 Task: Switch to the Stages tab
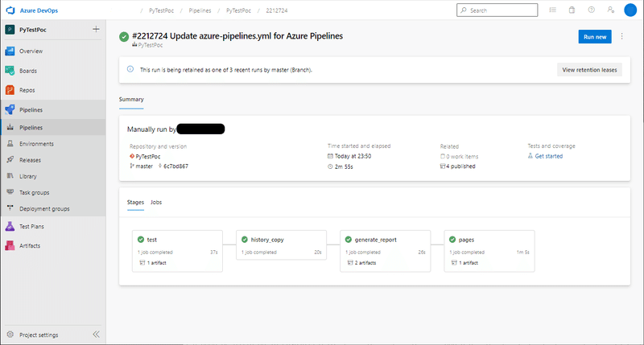pyautogui.click(x=135, y=202)
